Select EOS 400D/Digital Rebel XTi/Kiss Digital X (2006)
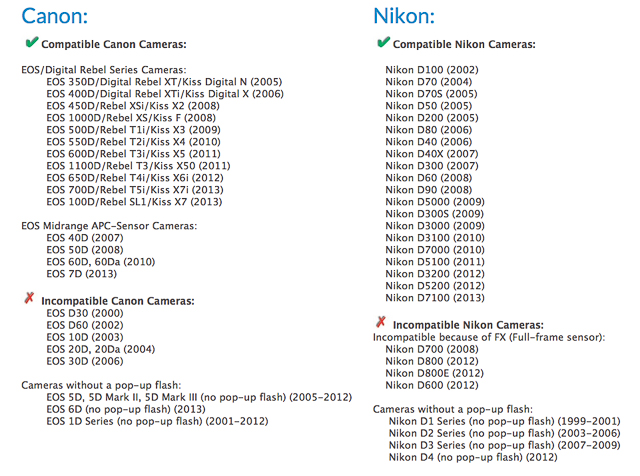Image resolution: width=640 pixels, height=476 pixels. pos(165,94)
